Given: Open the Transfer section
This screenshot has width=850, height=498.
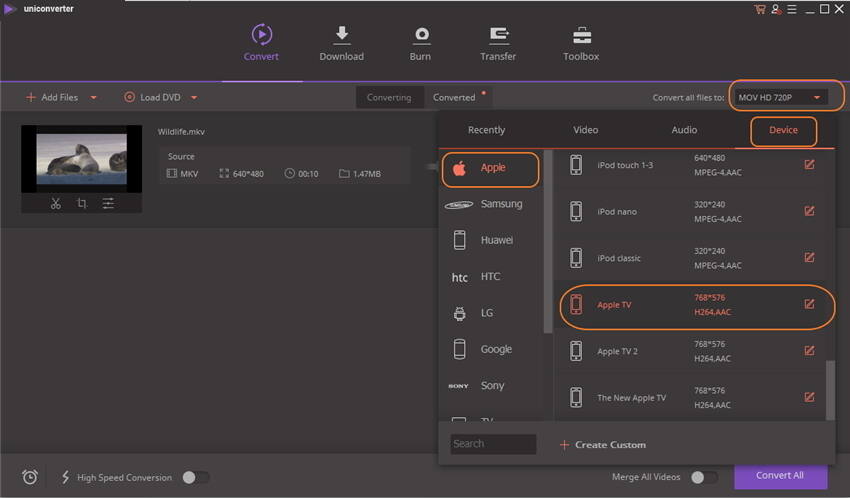Looking at the screenshot, I should pos(498,43).
